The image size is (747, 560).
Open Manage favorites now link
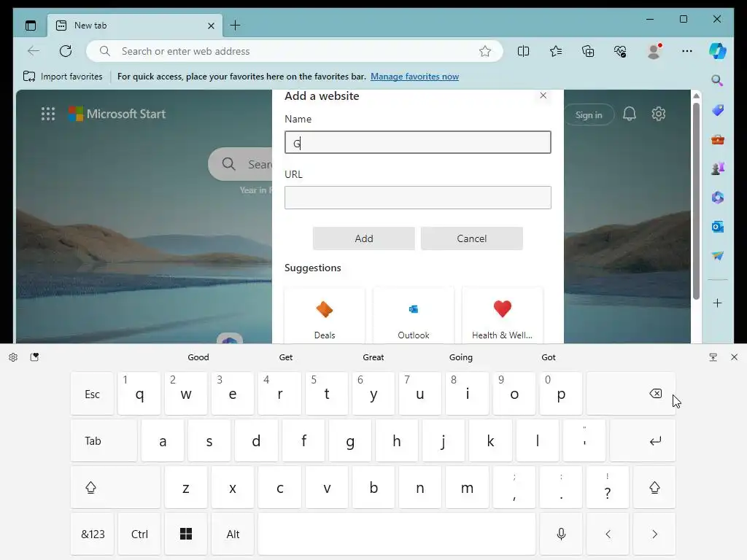(414, 76)
